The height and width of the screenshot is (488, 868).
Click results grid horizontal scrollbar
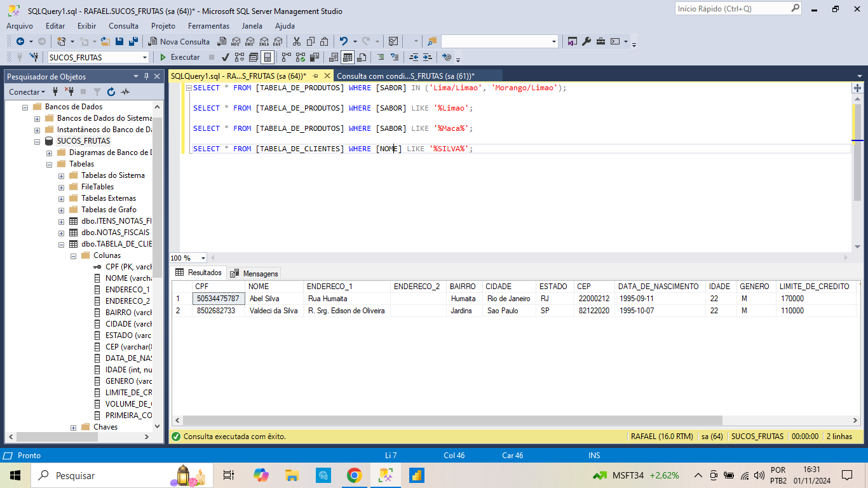(x=452, y=420)
